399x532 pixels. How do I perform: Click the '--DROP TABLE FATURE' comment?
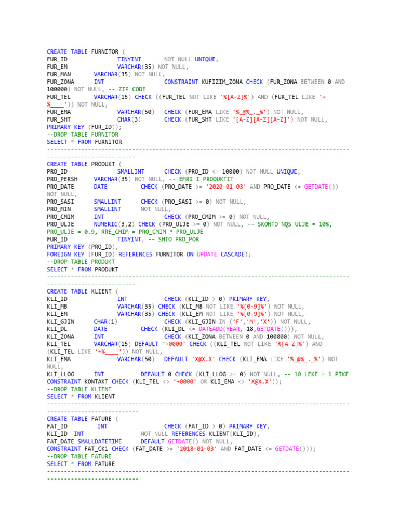(79, 456)
